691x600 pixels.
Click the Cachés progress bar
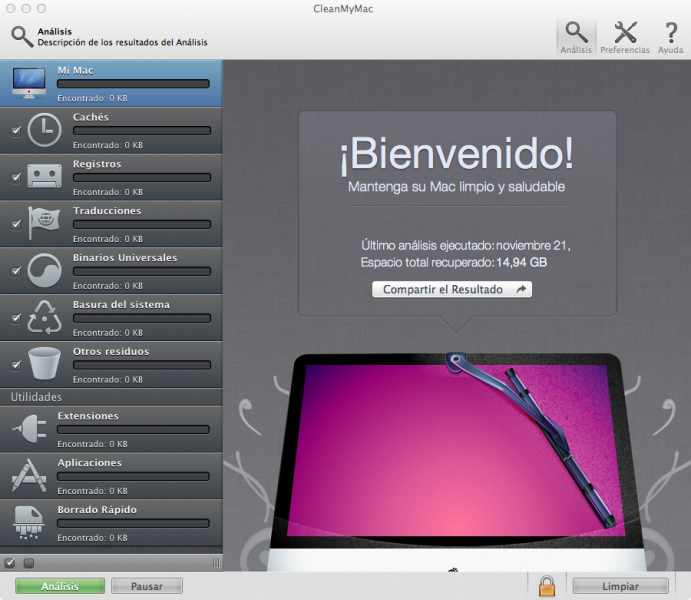(142, 130)
